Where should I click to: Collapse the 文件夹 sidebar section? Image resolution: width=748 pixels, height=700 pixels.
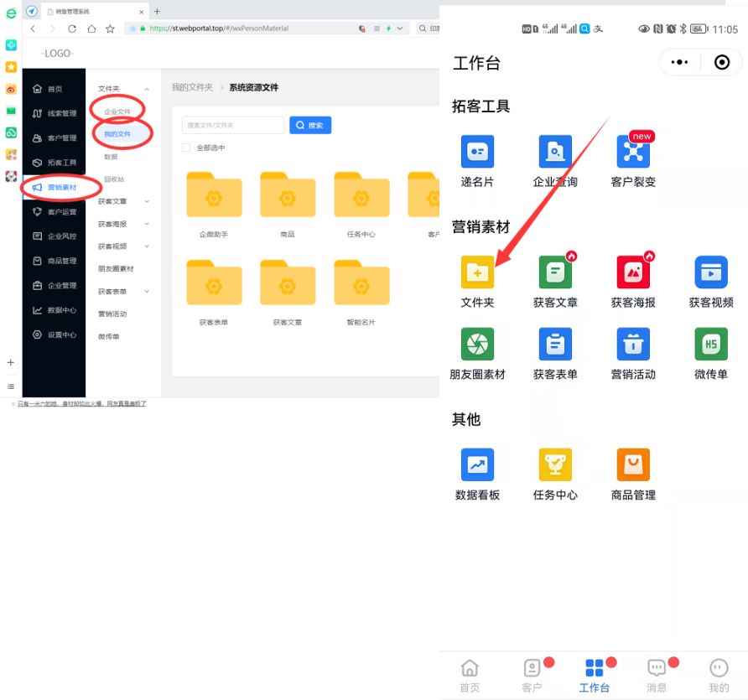tap(147, 89)
